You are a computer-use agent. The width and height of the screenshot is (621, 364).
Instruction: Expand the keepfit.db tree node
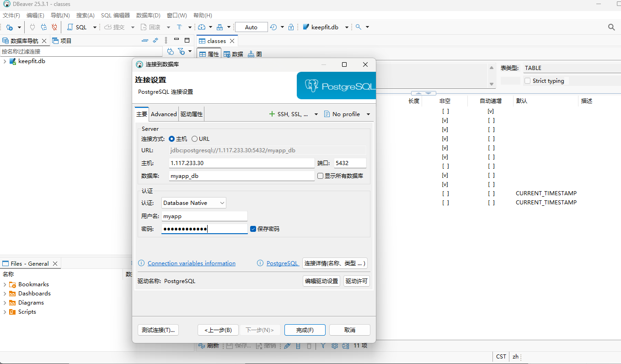tap(5, 61)
